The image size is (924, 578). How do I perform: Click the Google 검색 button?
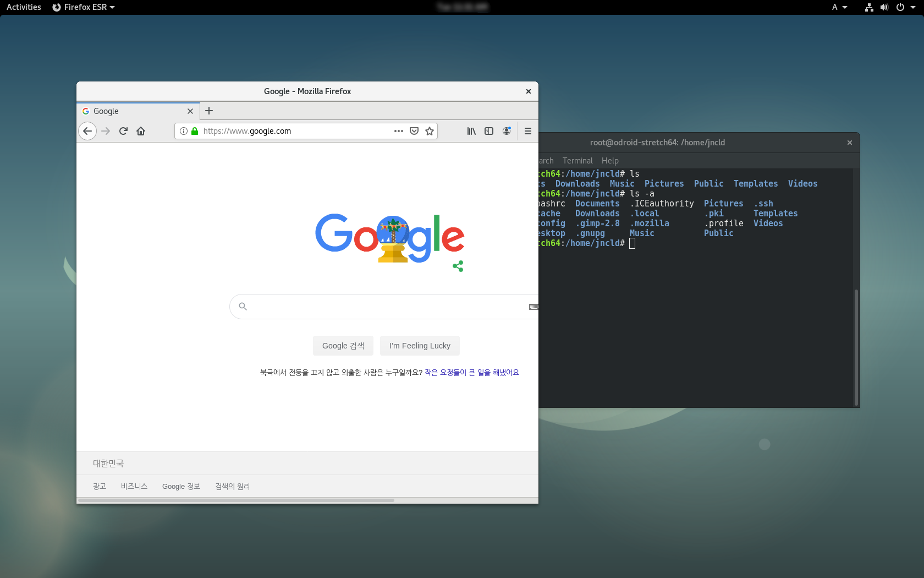343,346
